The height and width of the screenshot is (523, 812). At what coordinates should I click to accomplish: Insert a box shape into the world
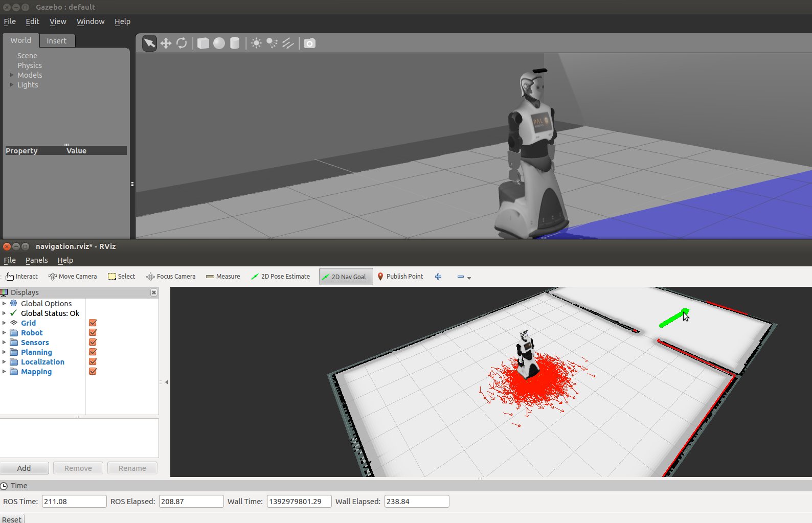point(203,43)
